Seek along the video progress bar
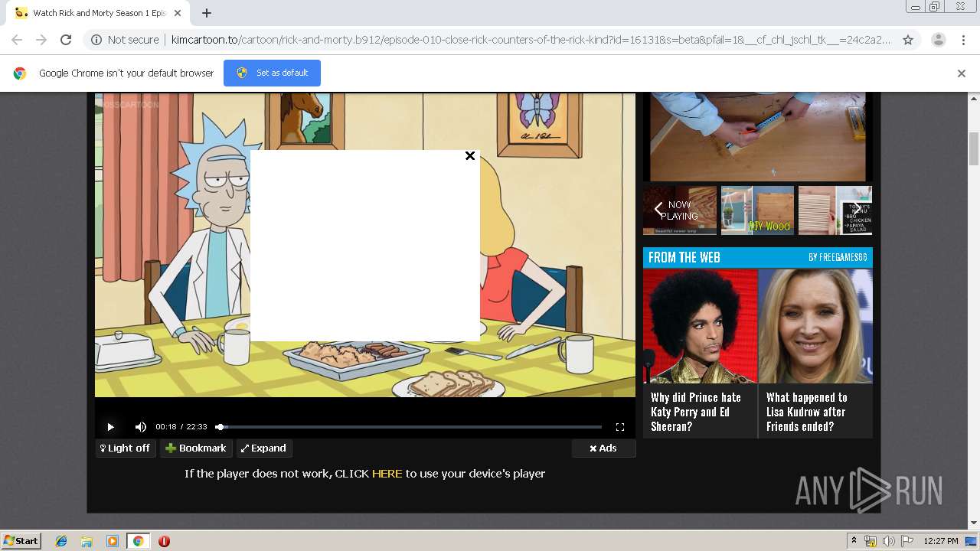 coord(408,427)
